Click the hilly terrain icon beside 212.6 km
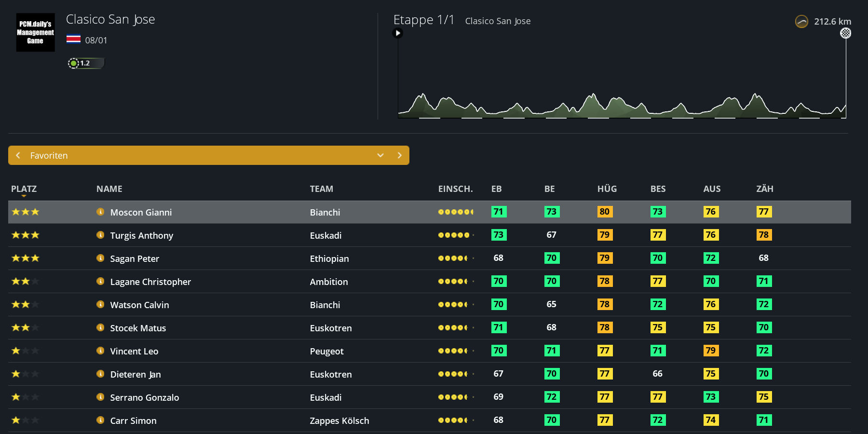 [x=801, y=22]
